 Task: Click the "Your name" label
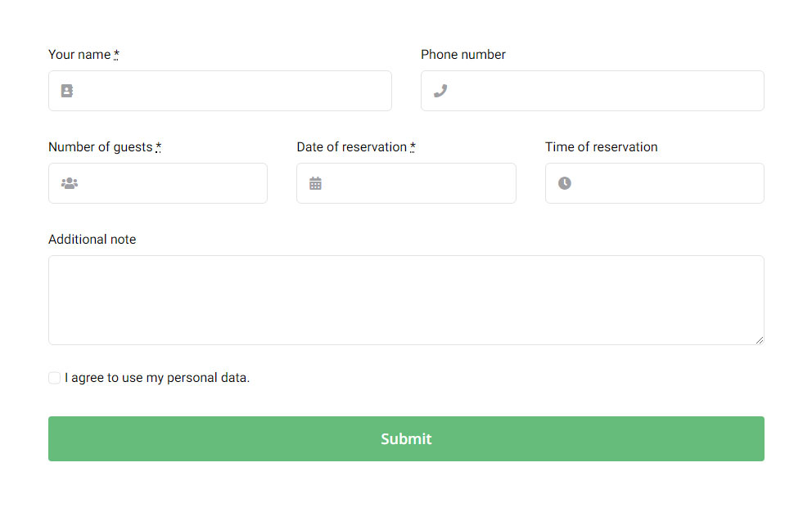click(79, 55)
